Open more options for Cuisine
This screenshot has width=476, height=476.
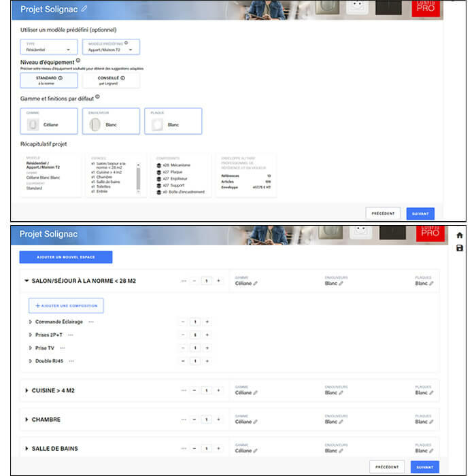[184, 390]
